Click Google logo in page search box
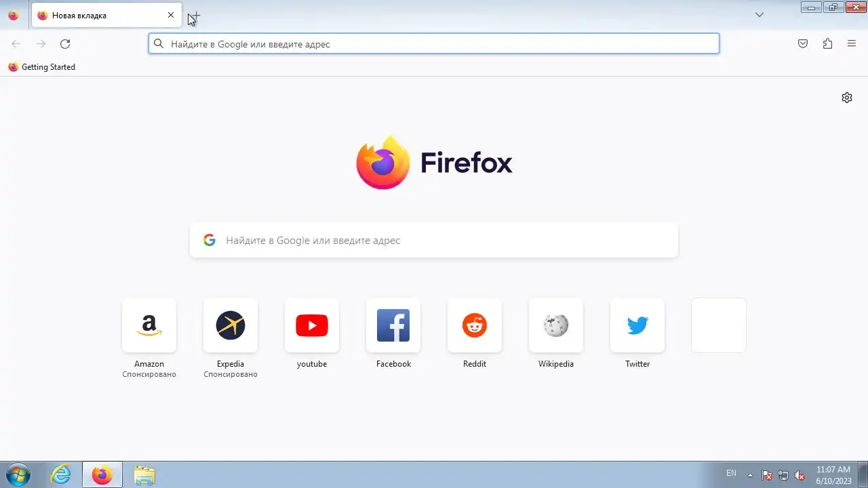The width and height of the screenshot is (868, 488). coord(210,241)
